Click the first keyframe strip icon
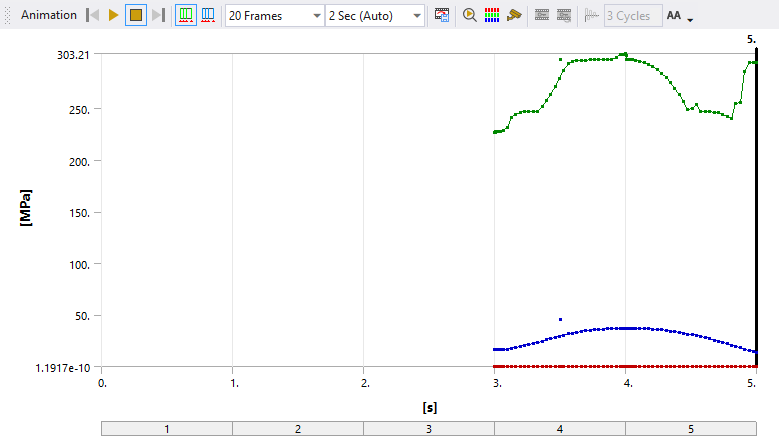Screen dimensions: 779x448 (x=542, y=15)
